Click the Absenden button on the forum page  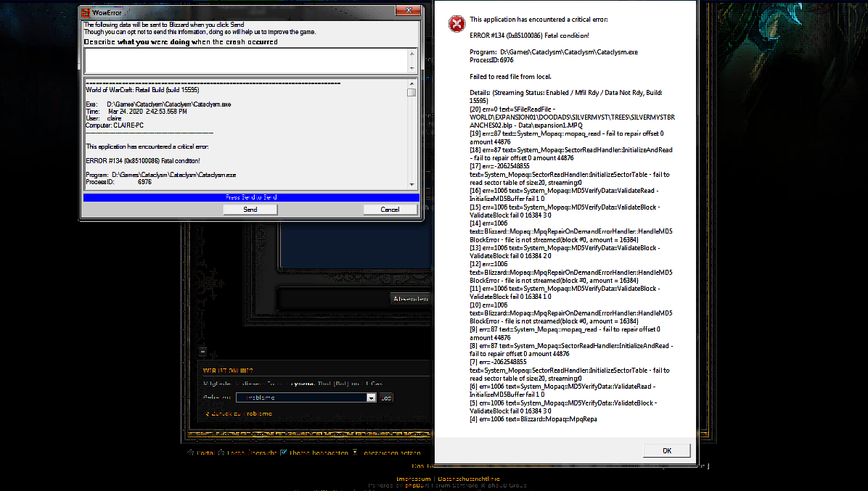pos(410,299)
